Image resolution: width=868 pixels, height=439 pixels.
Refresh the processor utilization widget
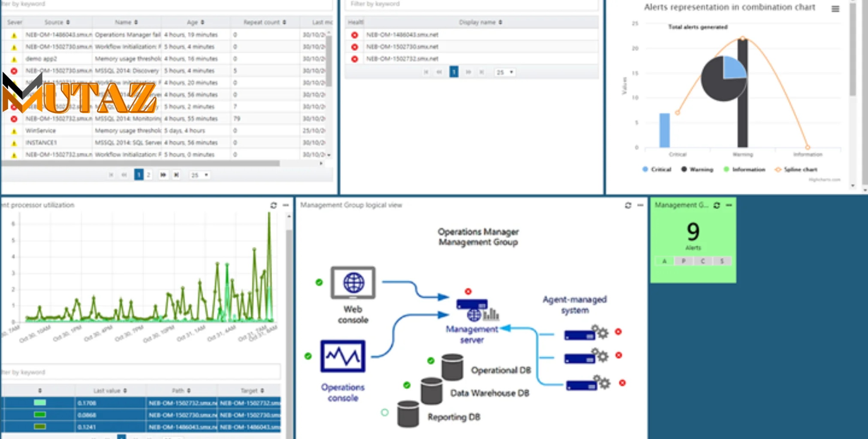tap(273, 205)
